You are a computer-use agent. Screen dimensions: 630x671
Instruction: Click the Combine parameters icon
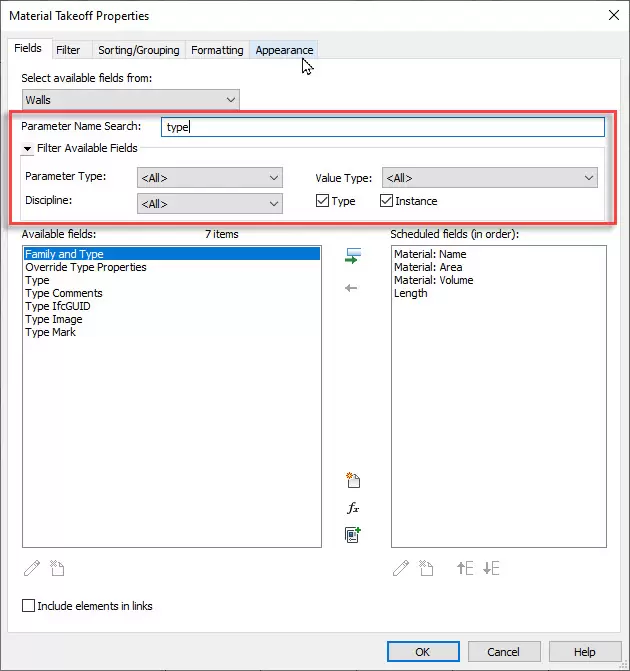(x=352, y=535)
